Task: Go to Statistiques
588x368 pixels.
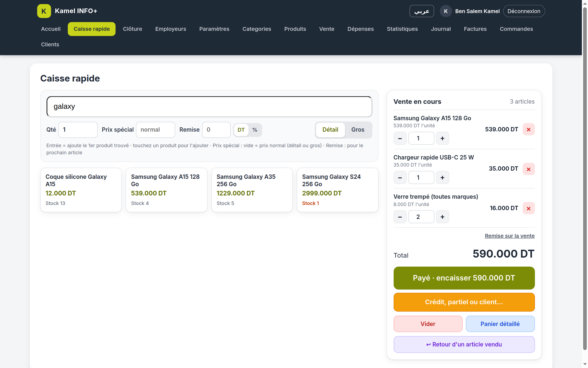Action: pos(402,29)
